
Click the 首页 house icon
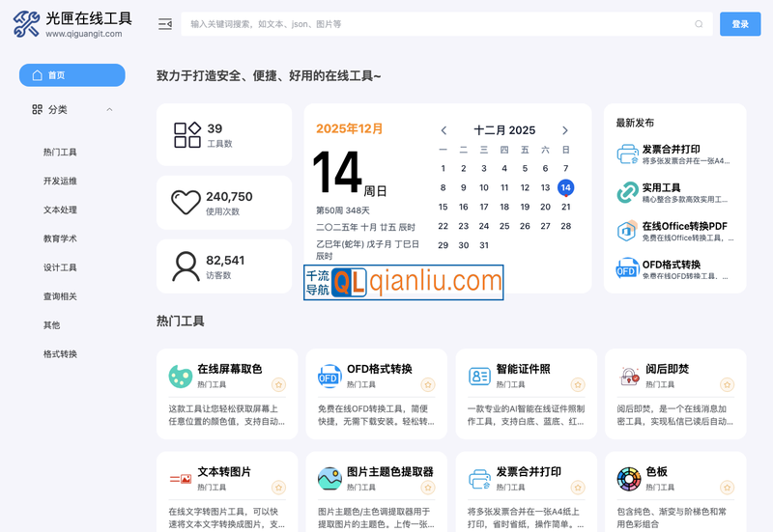click(38, 75)
